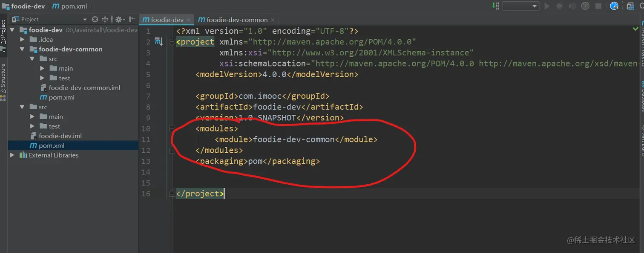Screen dimensions: 644x253
Task: Click green inspection checkmark in editor
Action: [x=636, y=29]
